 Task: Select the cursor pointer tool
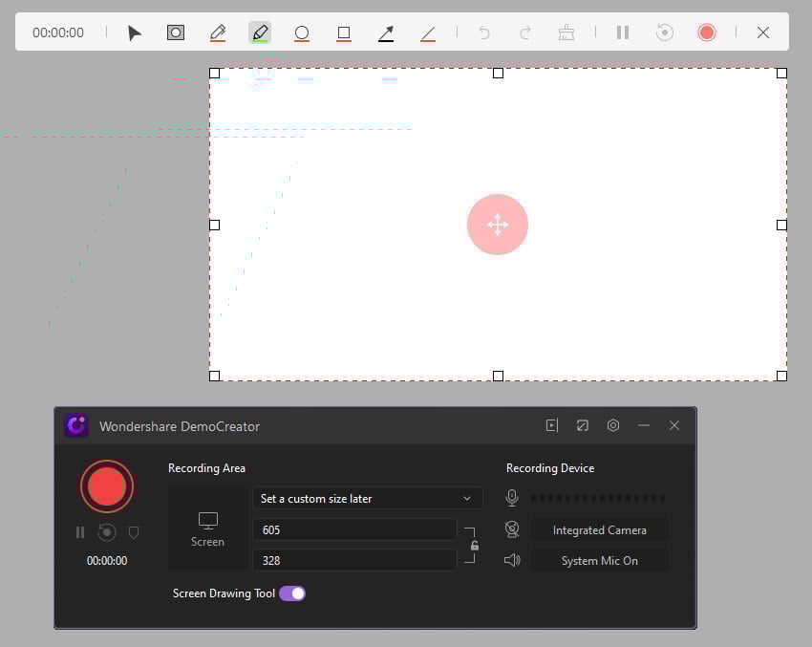pyautogui.click(x=134, y=32)
